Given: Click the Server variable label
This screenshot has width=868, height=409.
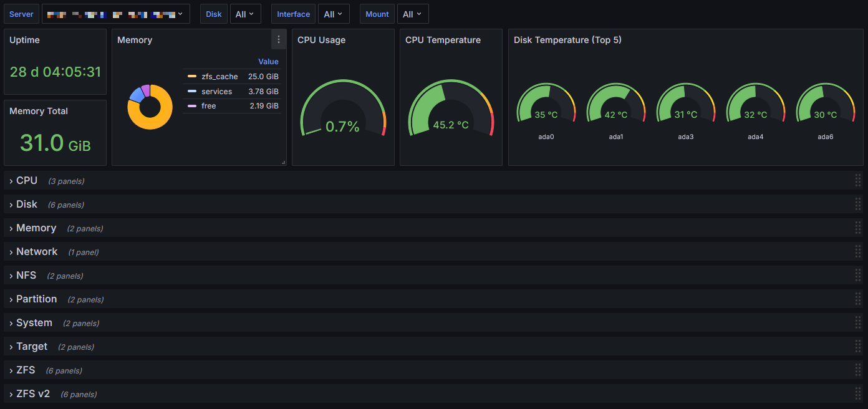Looking at the screenshot, I should tap(21, 14).
